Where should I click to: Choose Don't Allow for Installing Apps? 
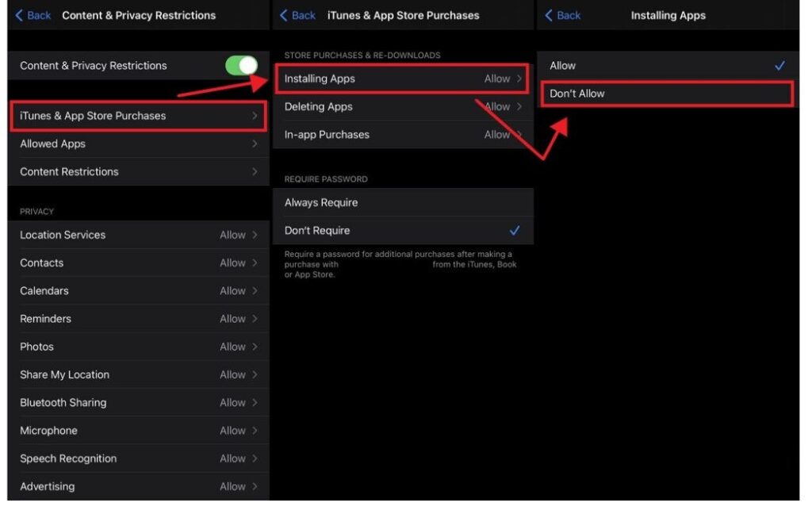[668, 94]
